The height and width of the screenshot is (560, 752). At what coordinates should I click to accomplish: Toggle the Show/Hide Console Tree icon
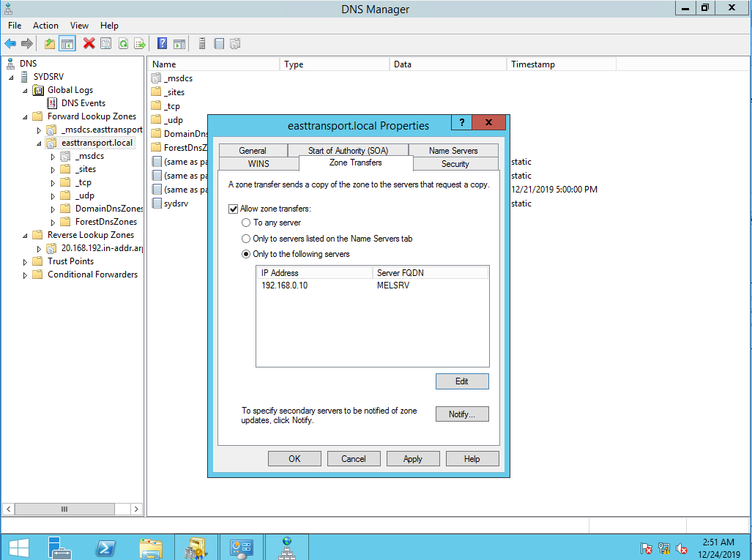point(67,43)
